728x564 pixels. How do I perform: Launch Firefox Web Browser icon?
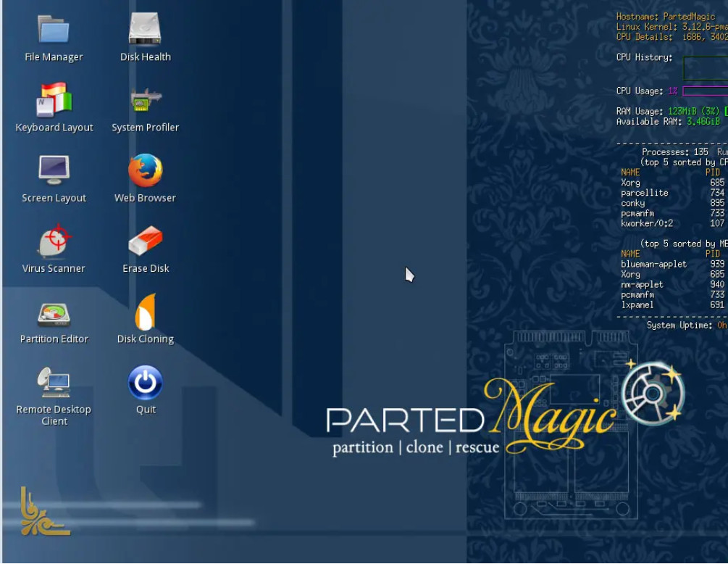(146, 170)
